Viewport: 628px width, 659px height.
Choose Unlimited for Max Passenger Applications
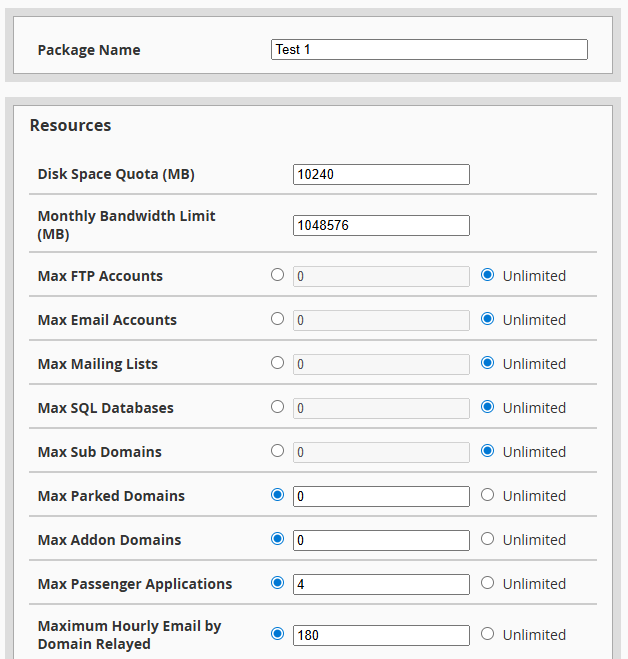(x=487, y=583)
